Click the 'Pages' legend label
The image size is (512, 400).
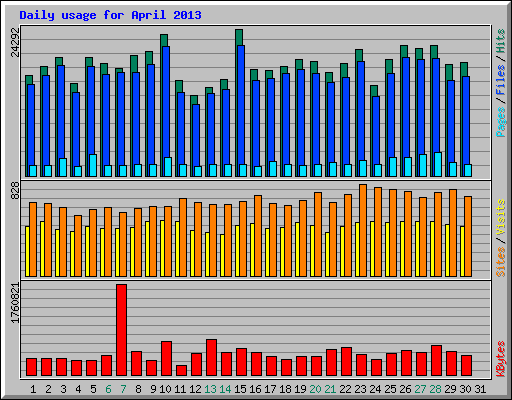(x=501, y=122)
